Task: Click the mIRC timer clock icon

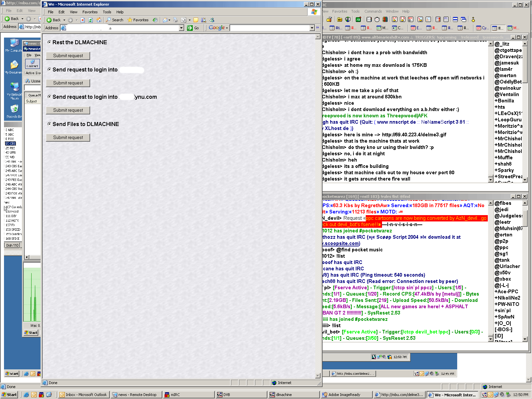Action: point(377,20)
